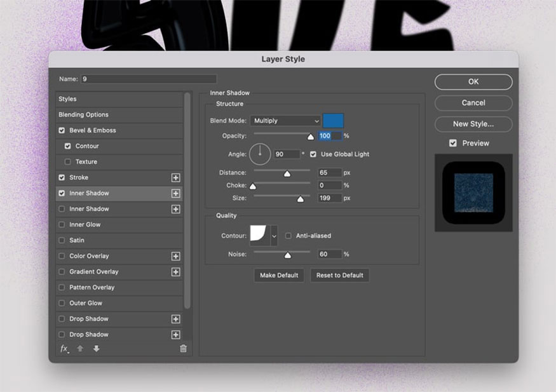Select Blending Options in the list
The image size is (556, 392).
tap(83, 115)
